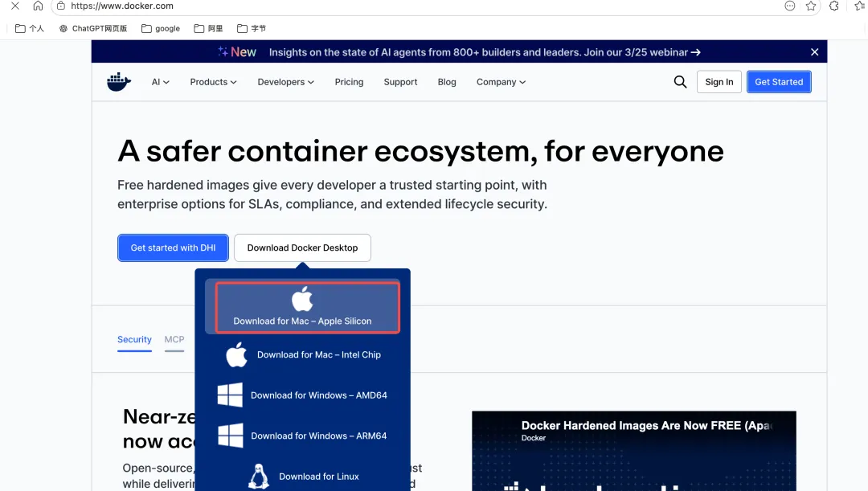Screen dimensions: 868x491
Task: Click the Sign In button
Action: [x=719, y=82]
